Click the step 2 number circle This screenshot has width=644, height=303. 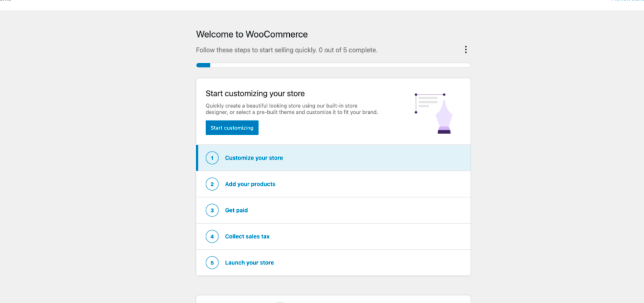click(212, 184)
